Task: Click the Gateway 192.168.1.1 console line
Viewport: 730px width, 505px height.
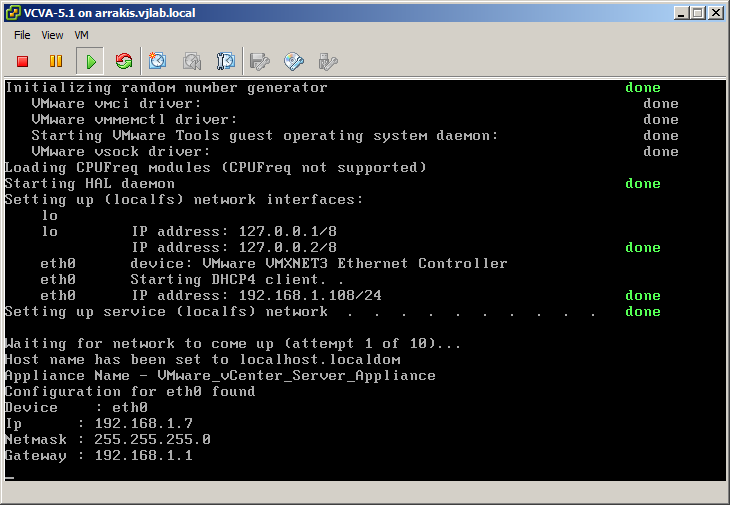Action: click(98, 456)
